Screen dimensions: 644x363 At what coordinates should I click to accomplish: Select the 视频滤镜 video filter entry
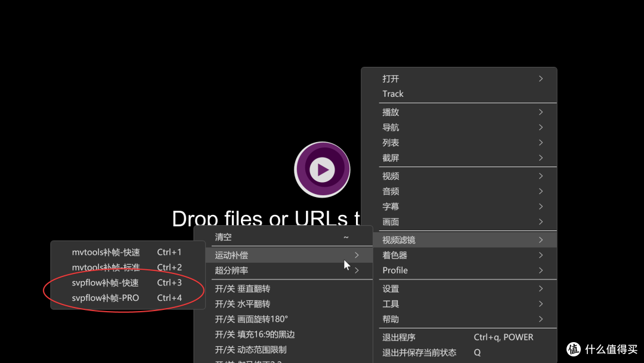(x=465, y=240)
